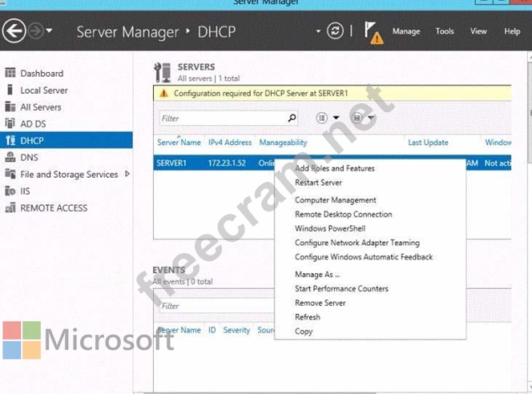Click the events Filter input field
Image resolution: width=532 pixels, height=394 pixels.
click(x=217, y=306)
